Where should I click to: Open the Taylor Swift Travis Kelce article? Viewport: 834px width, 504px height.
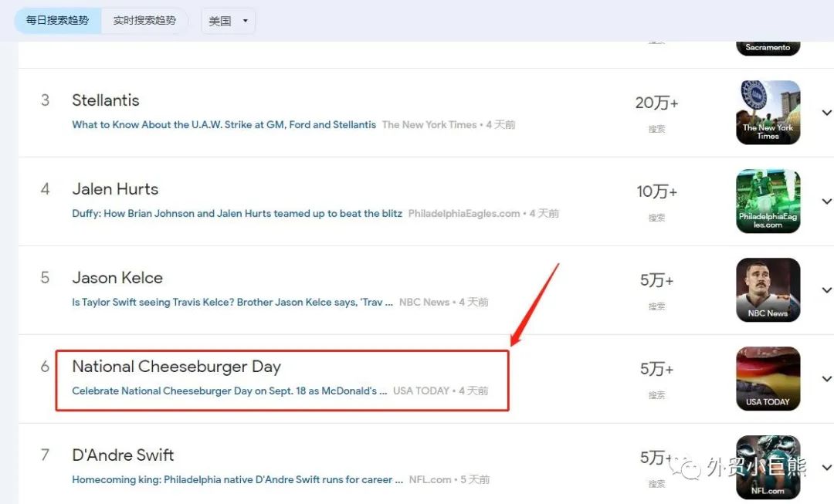pyautogui.click(x=232, y=303)
